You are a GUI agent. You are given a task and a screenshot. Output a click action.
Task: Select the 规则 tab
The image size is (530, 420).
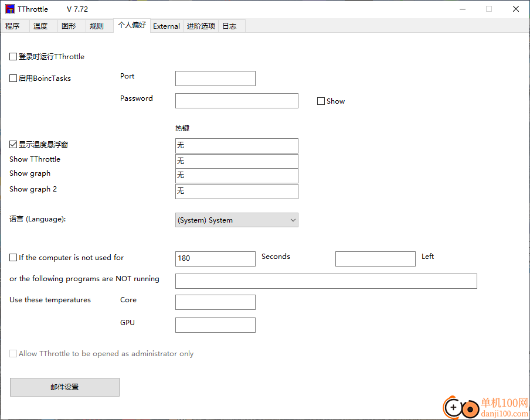click(x=100, y=26)
